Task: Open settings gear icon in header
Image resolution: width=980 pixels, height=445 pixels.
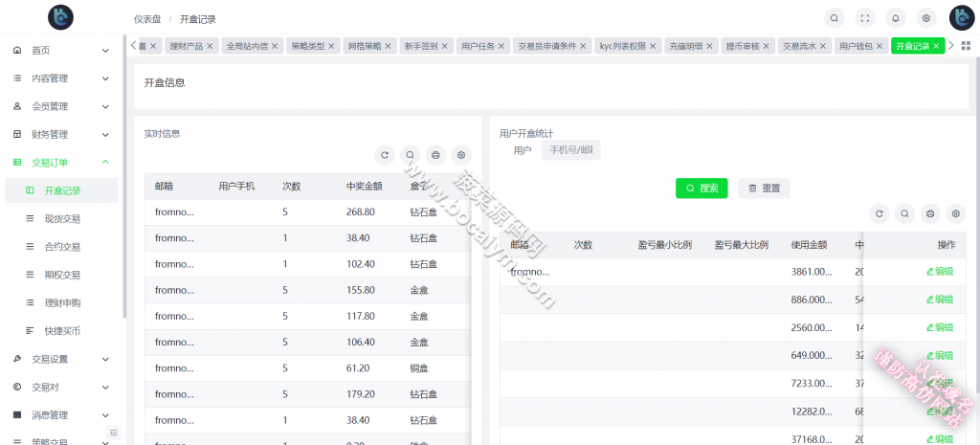Action: click(926, 19)
